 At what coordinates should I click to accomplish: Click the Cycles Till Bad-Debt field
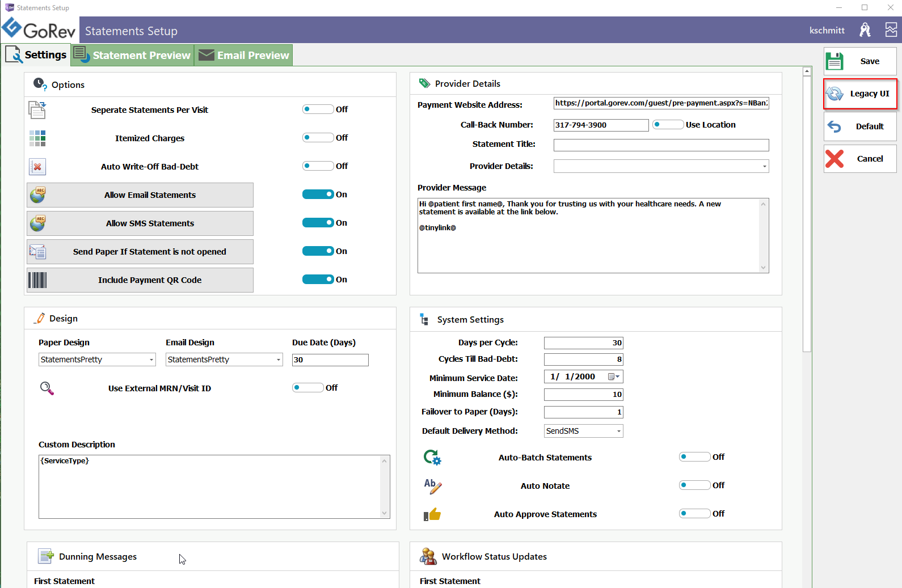[x=584, y=359]
